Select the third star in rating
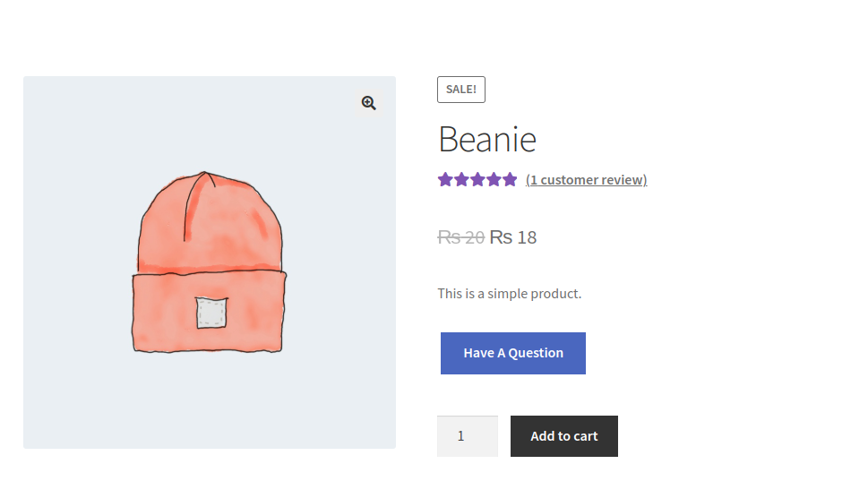Viewport: 868px width, 481px height. (477, 179)
